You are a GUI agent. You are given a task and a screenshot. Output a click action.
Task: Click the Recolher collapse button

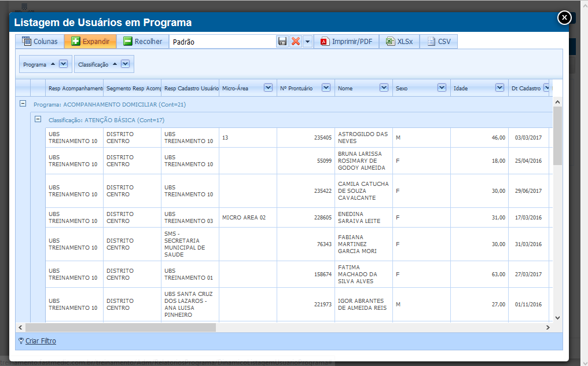tap(143, 41)
